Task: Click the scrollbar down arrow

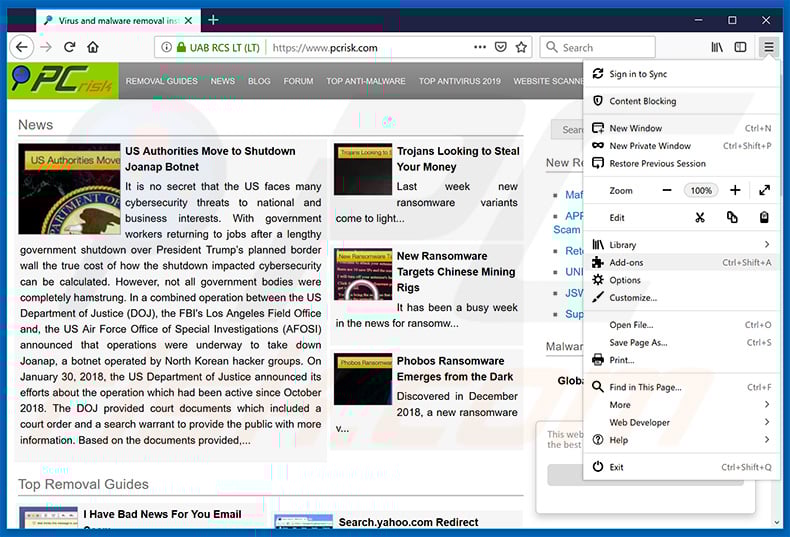Action: pos(777,522)
